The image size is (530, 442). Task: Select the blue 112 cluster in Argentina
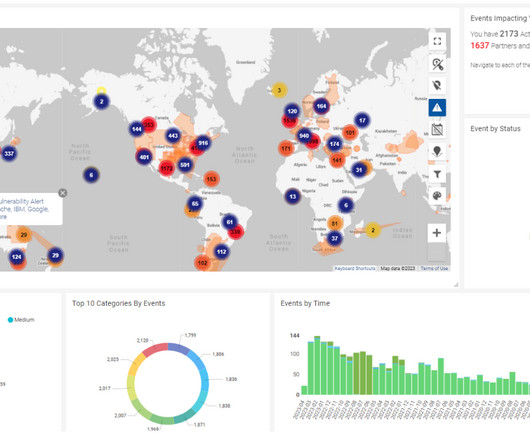(x=221, y=252)
